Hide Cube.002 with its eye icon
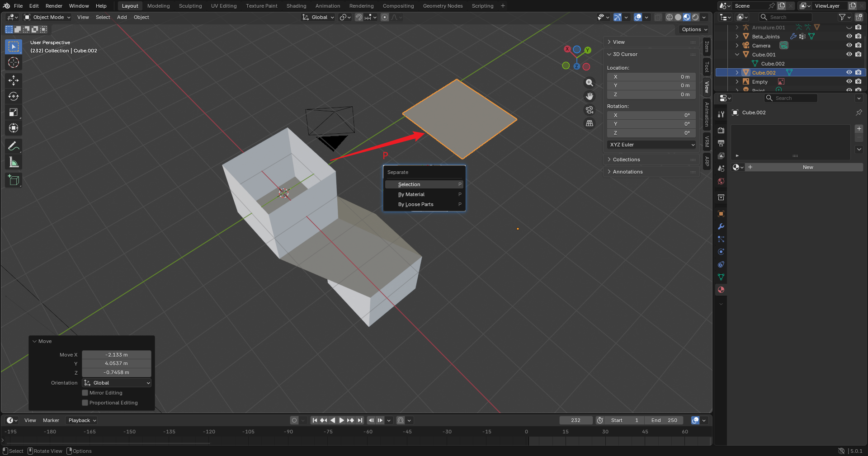The height and width of the screenshot is (456, 868). [x=849, y=72]
